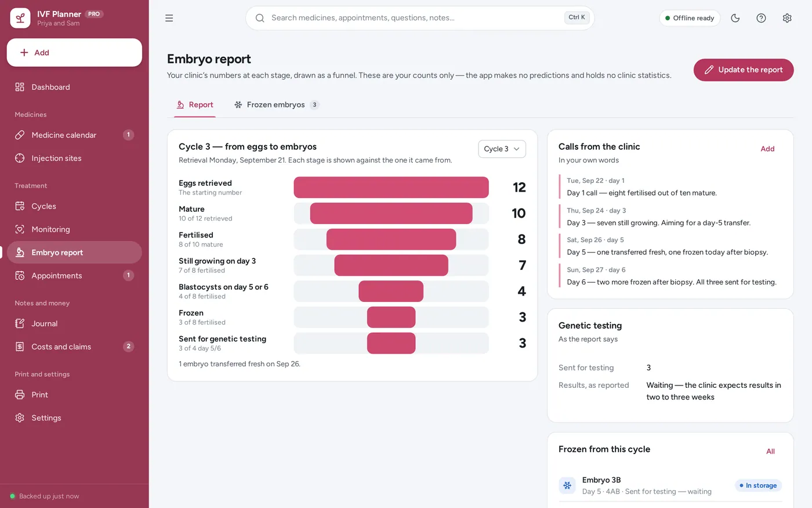The height and width of the screenshot is (508, 812).
Task: Click the Ctrl K shortcut hint
Action: click(x=577, y=17)
